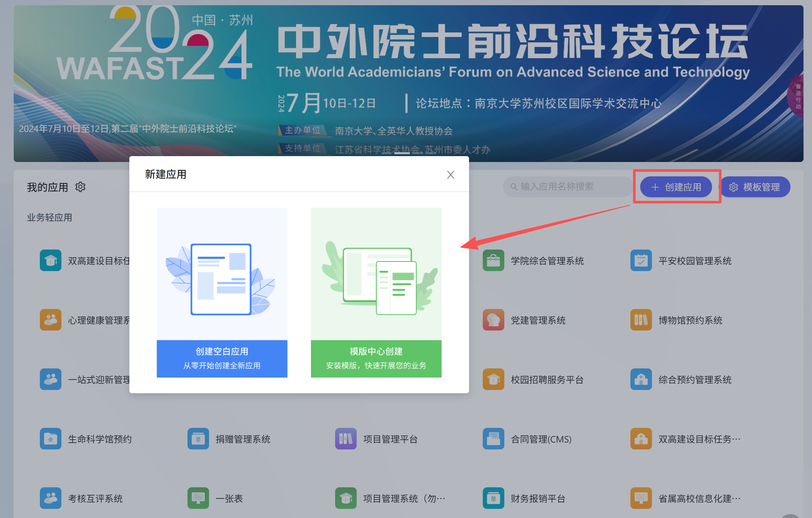The width and height of the screenshot is (812, 518).
Task: Open settings gear next to 我的应用
Action: click(x=80, y=187)
